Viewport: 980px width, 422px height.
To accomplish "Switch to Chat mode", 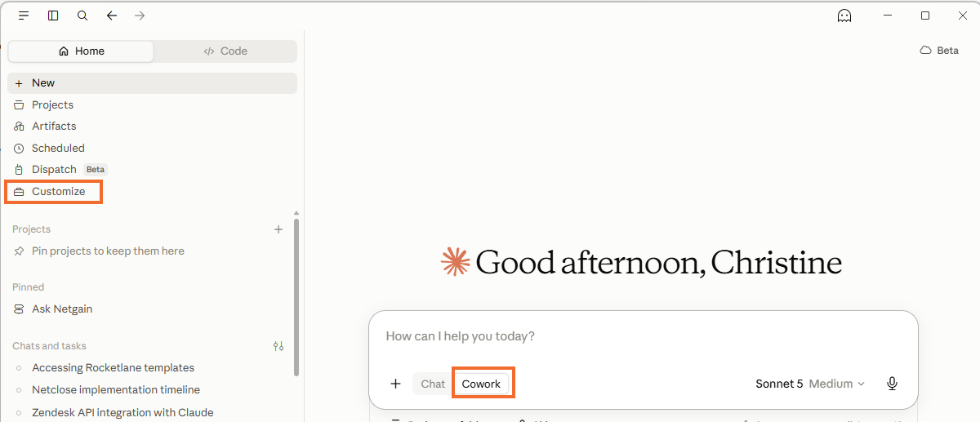I will (433, 384).
